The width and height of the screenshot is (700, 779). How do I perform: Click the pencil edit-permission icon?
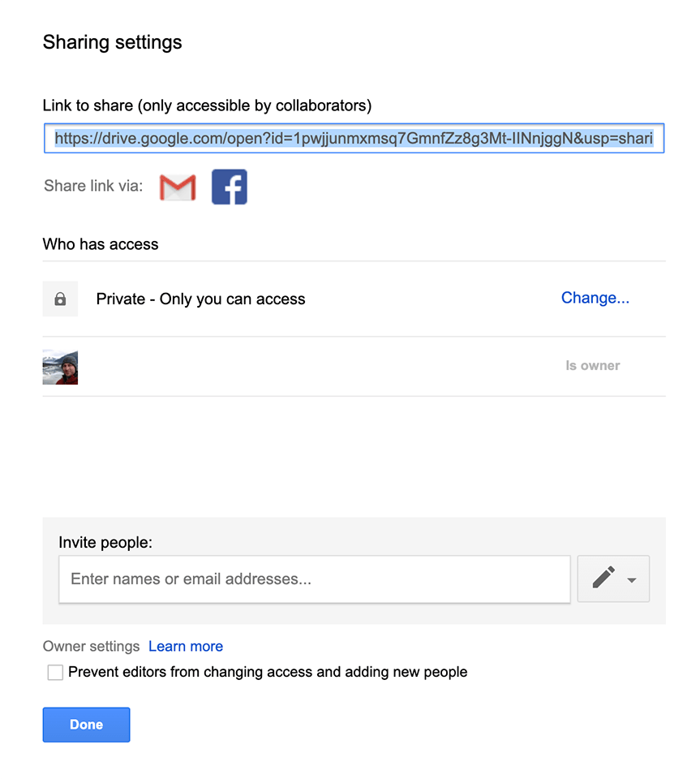[x=603, y=578]
